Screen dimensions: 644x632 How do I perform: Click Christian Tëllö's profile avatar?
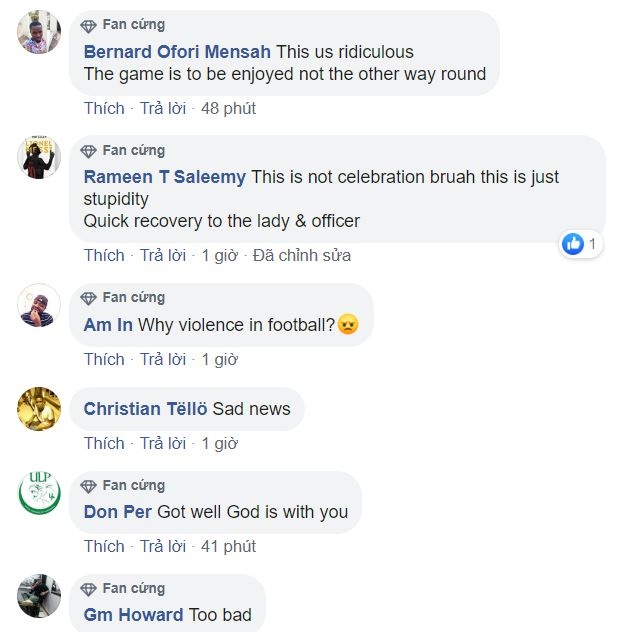(x=40, y=408)
